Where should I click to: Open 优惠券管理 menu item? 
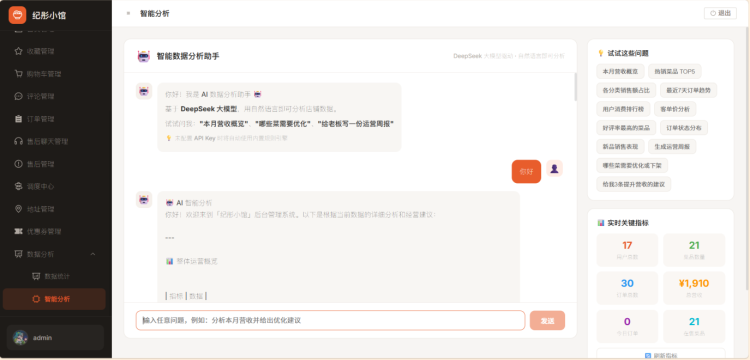coord(55,231)
